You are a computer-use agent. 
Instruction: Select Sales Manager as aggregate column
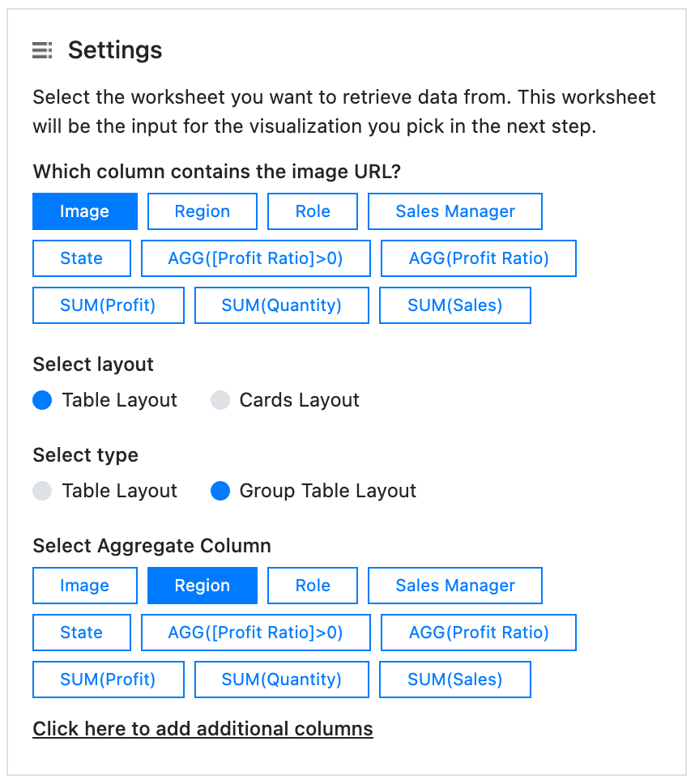pos(454,586)
